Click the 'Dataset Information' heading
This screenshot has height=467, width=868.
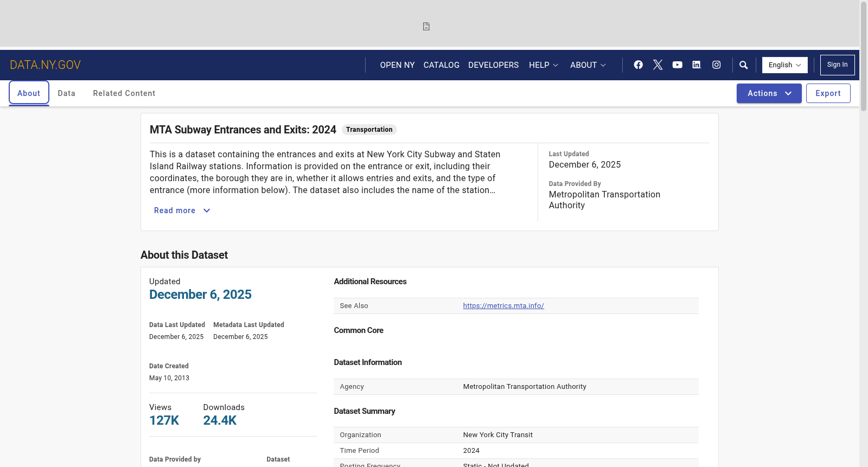(x=368, y=362)
